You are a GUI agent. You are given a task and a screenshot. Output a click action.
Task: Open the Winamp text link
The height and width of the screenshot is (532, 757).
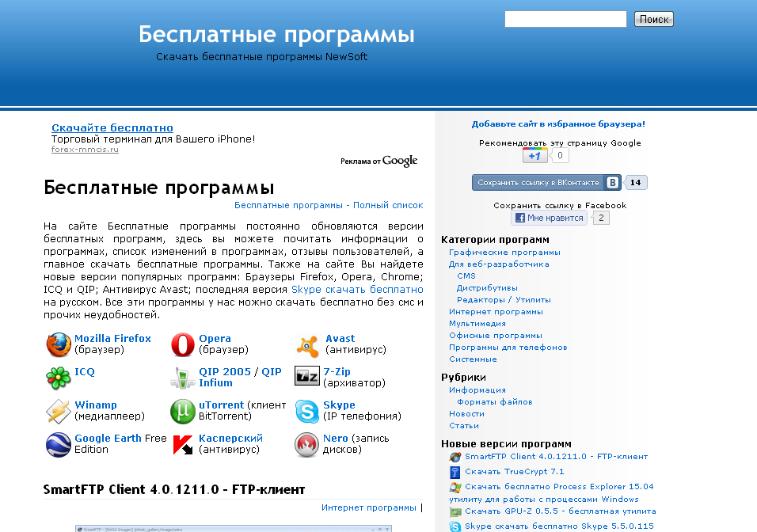tap(96, 405)
